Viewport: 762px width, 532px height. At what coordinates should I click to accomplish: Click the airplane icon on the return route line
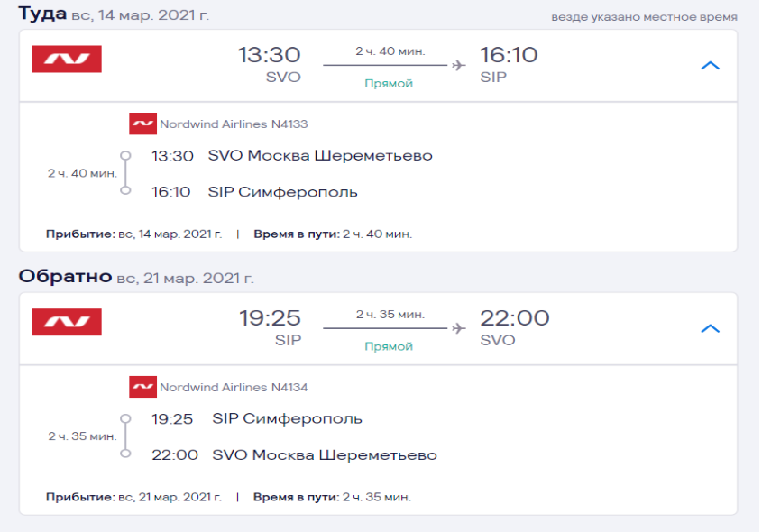click(459, 328)
